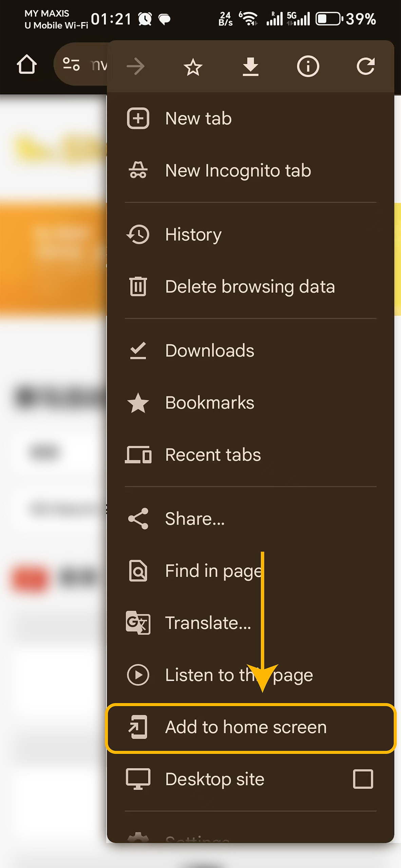Open a New Incognito tab
The height and width of the screenshot is (868, 401).
point(237,171)
